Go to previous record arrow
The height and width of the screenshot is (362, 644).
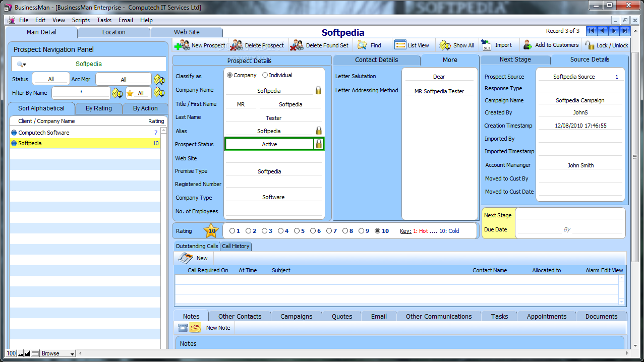602,31
